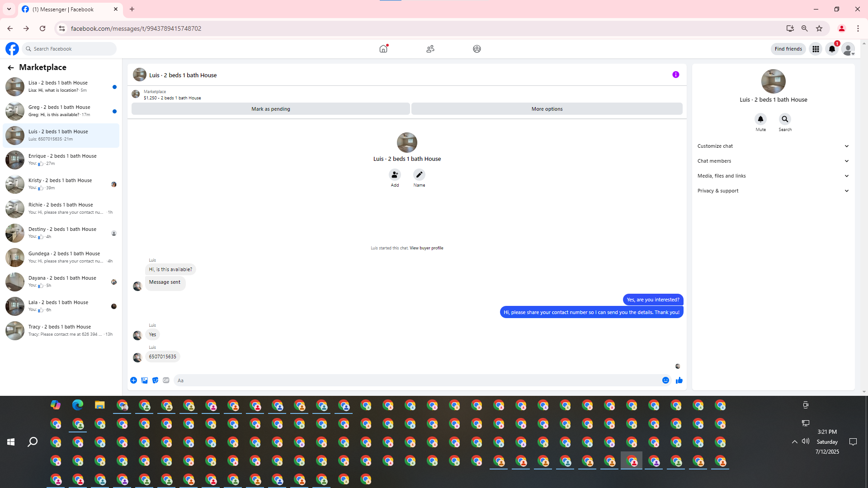This screenshot has width=868, height=488.
Task: Open File Explorer from taskbar
Action: pyautogui.click(x=99, y=405)
